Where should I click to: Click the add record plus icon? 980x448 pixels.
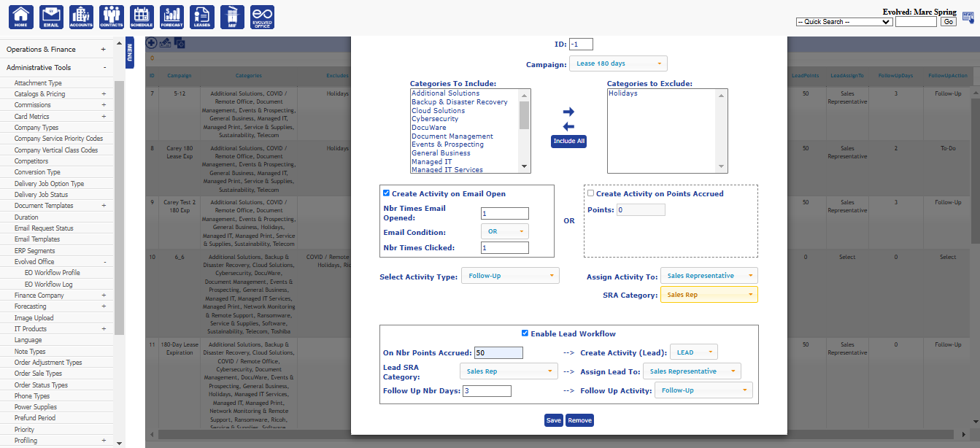click(x=152, y=43)
